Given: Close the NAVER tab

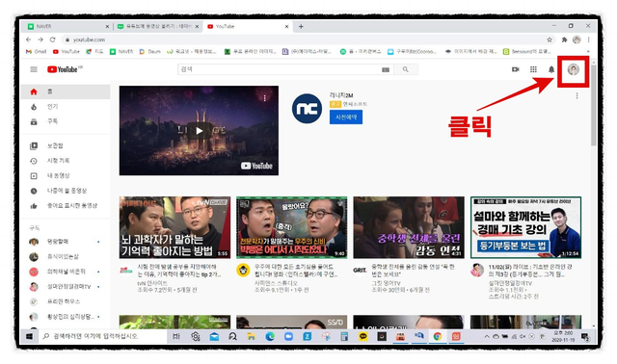Looking at the screenshot, I should click(x=107, y=26).
